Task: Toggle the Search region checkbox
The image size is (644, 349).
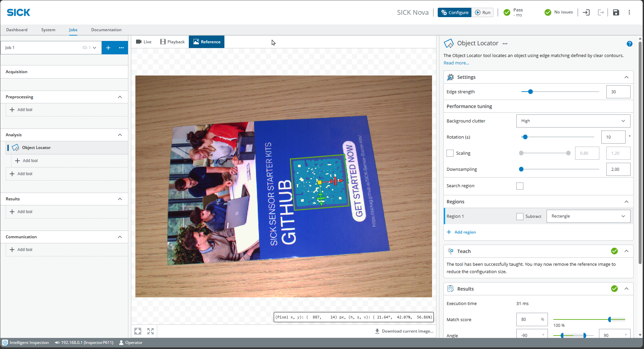Action: point(520,186)
